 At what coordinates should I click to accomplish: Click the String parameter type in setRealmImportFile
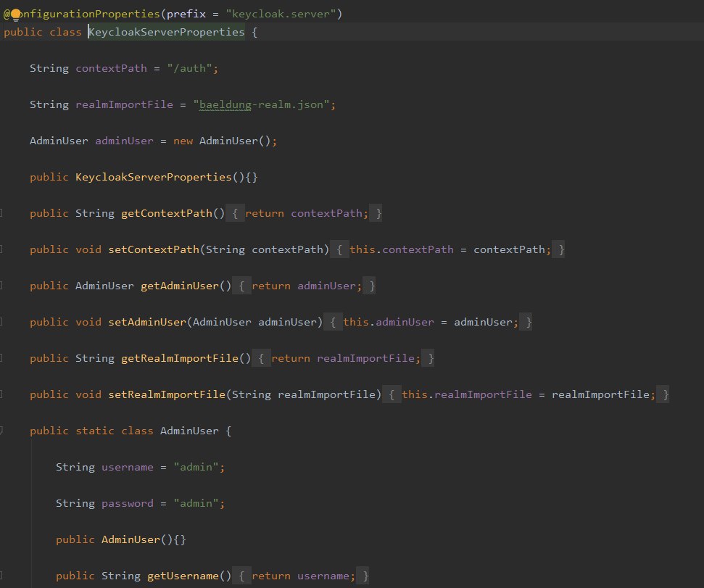coord(252,395)
